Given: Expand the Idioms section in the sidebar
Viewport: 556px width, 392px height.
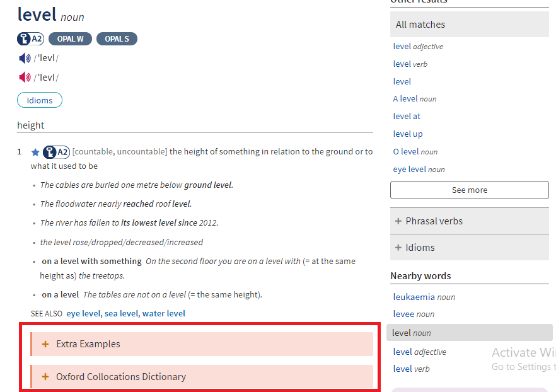Looking at the screenshot, I should tap(420, 248).
